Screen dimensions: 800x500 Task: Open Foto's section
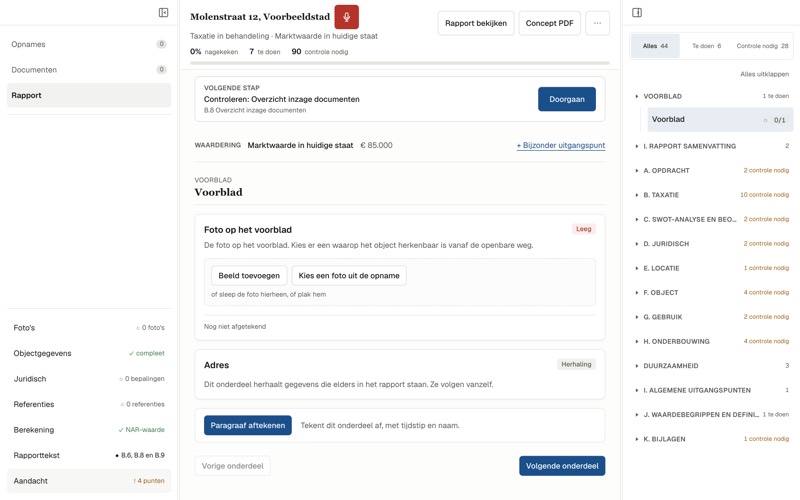click(x=89, y=328)
